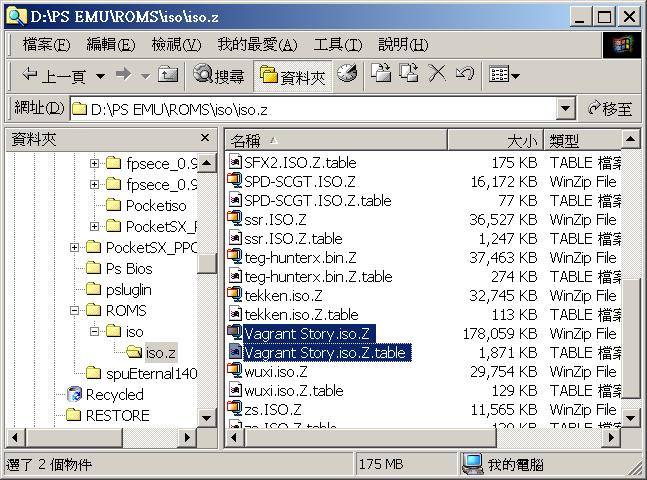Click wuxi.iso.Z WinZip icon
Viewport: 647px width, 480px height.
(x=235, y=370)
